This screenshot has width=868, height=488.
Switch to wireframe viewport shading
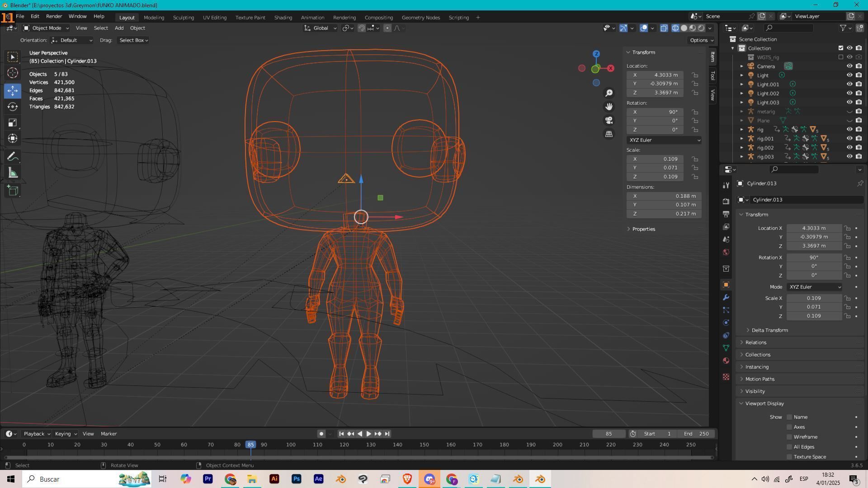pyautogui.click(x=675, y=28)
